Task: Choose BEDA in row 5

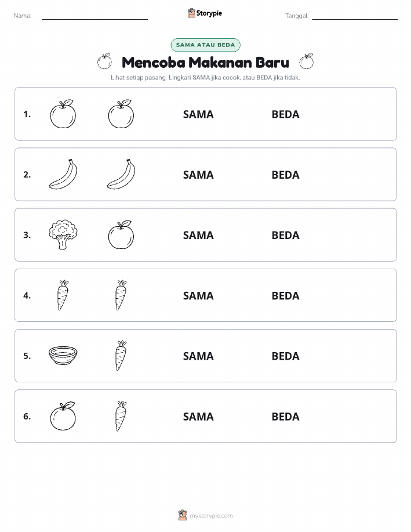Action: [286, 356]
